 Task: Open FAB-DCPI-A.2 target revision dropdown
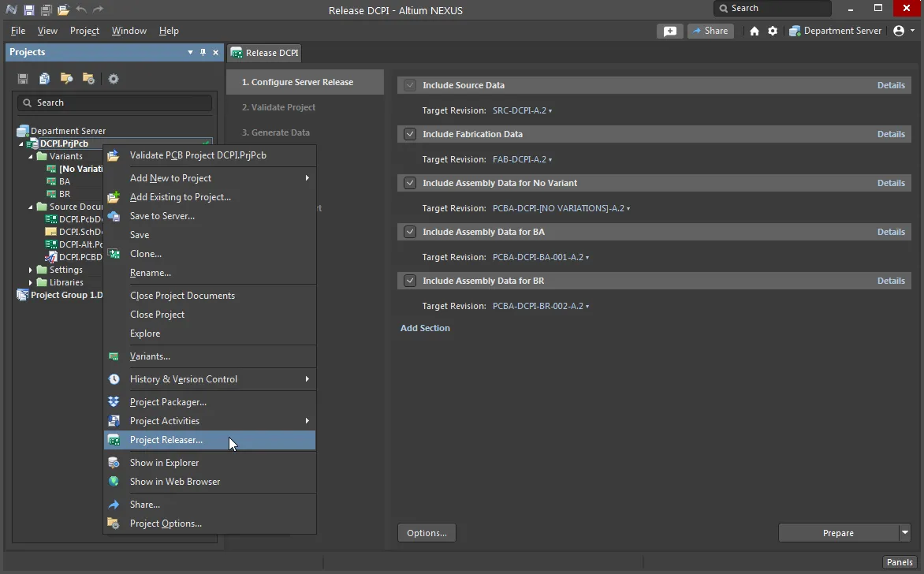[x=522, y=160]
